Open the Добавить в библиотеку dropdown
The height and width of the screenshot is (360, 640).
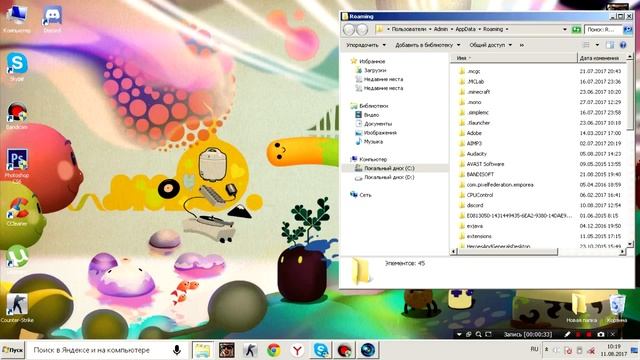click(x=427, y=45)
